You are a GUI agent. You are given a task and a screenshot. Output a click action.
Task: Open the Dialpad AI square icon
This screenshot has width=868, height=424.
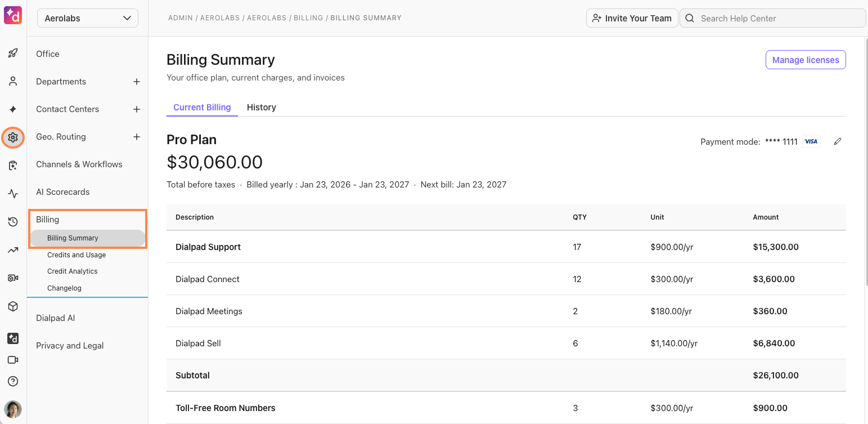13,338
